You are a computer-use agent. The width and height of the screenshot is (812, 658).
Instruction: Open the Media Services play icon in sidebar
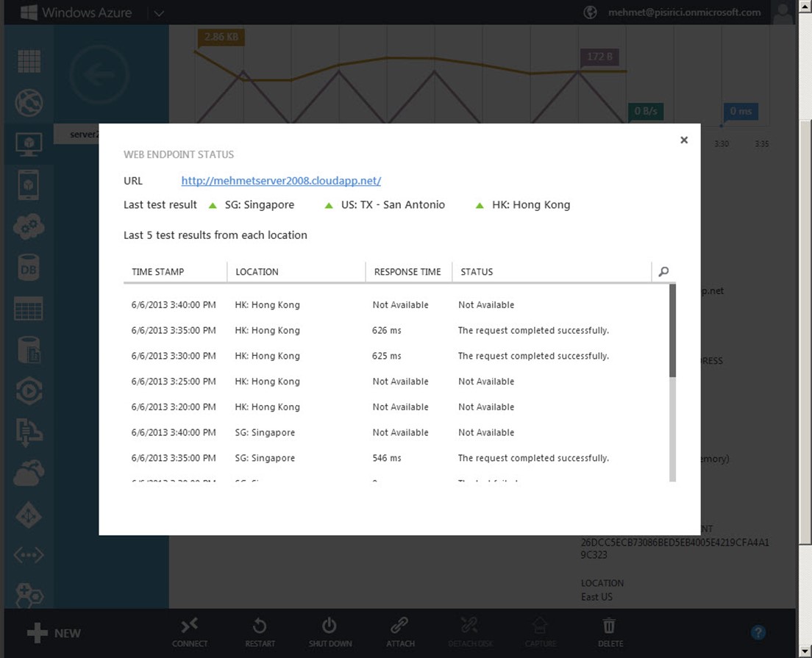tap(29, 391)
